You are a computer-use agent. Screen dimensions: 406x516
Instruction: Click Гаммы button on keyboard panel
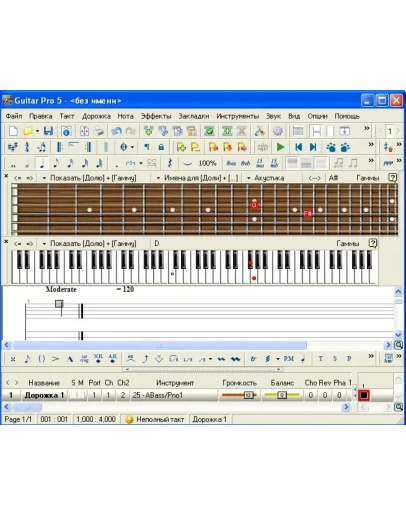tap(348, 244)
